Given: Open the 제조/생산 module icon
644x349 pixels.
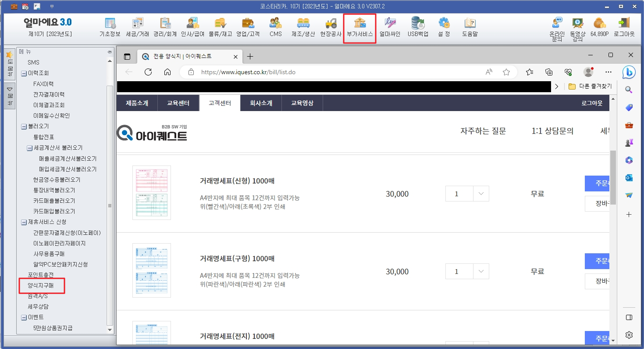Looking at the screenshot, I should point(303,27).
